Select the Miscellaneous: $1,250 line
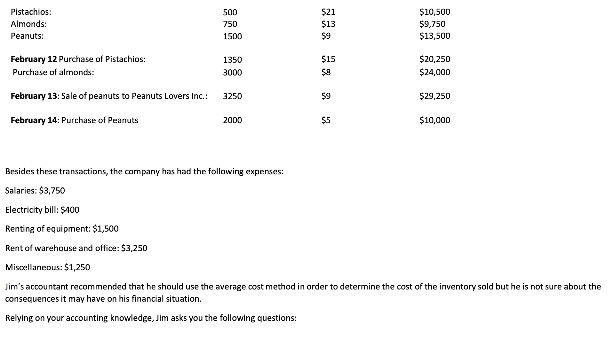Viewport: 613px width, 364px height. pos(48,267)
